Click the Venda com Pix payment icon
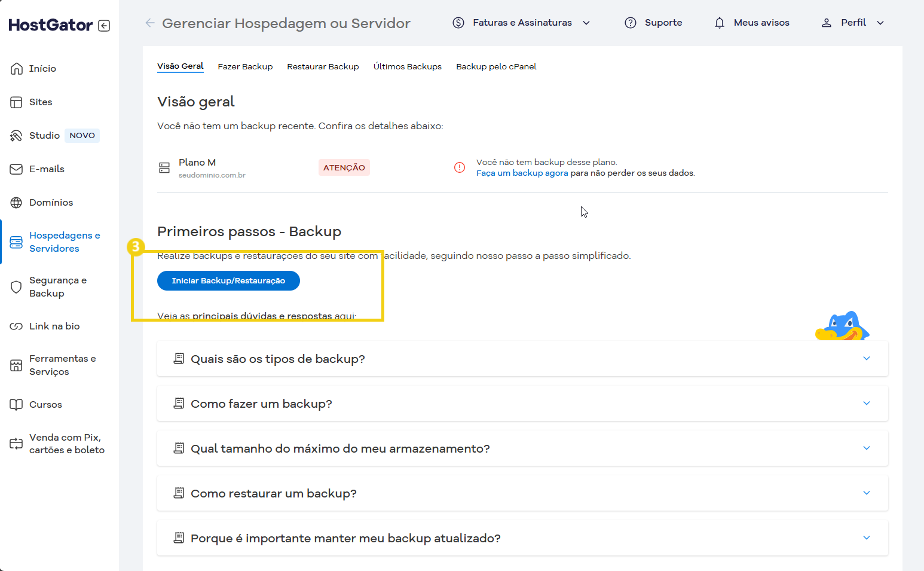Viewport: 924px width, 571px height. pos(17,444)
